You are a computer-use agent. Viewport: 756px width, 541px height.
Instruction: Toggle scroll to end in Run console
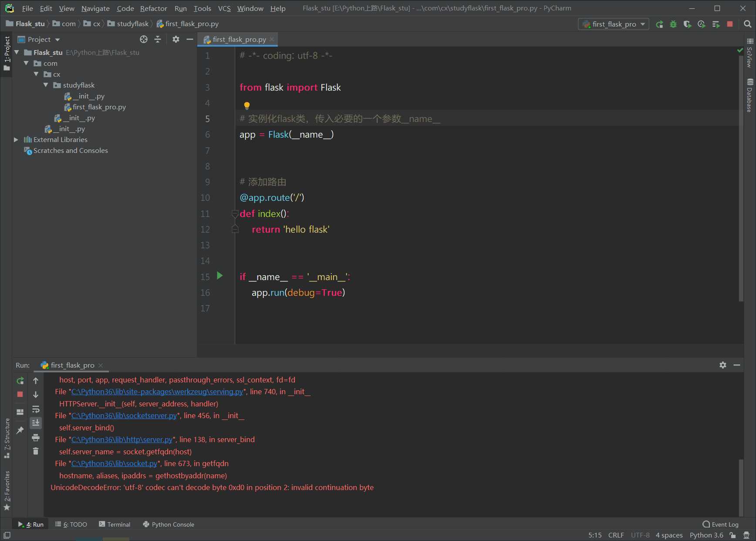[x=36, y=423]
